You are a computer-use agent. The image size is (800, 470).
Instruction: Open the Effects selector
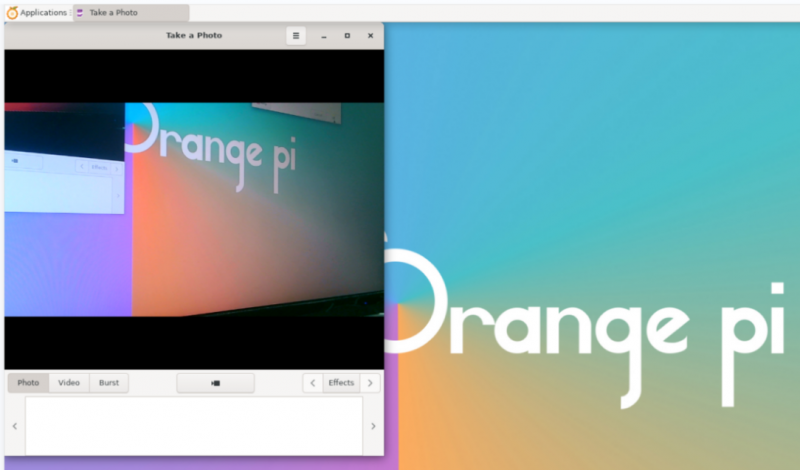pyautogui.click(x=341, y=383)
